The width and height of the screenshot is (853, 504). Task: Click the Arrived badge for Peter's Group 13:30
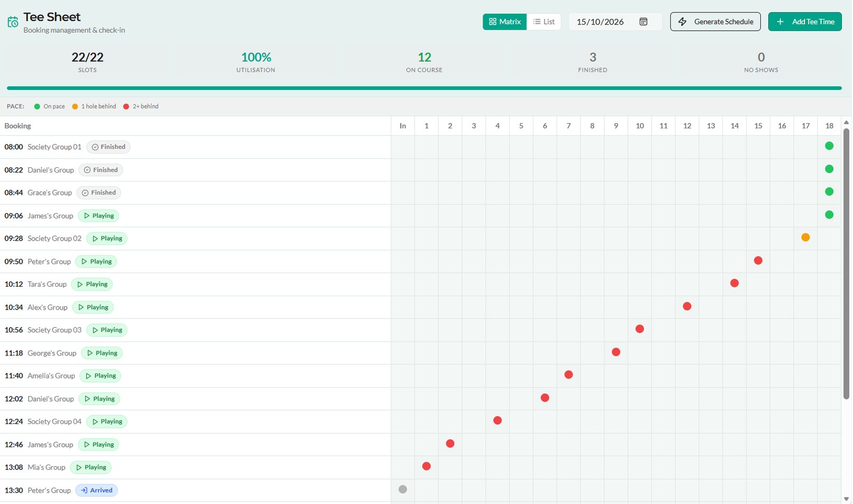tap(96, 491)
